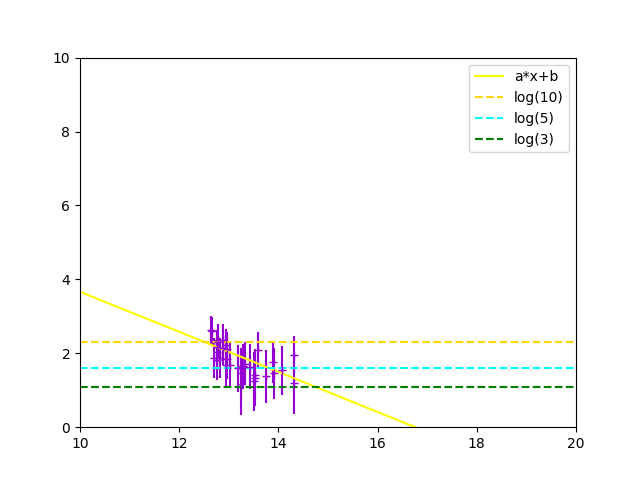Click the y-axis tick label 8
The width and height of the screenshot is (640, 480).
[x=67, y=132]
